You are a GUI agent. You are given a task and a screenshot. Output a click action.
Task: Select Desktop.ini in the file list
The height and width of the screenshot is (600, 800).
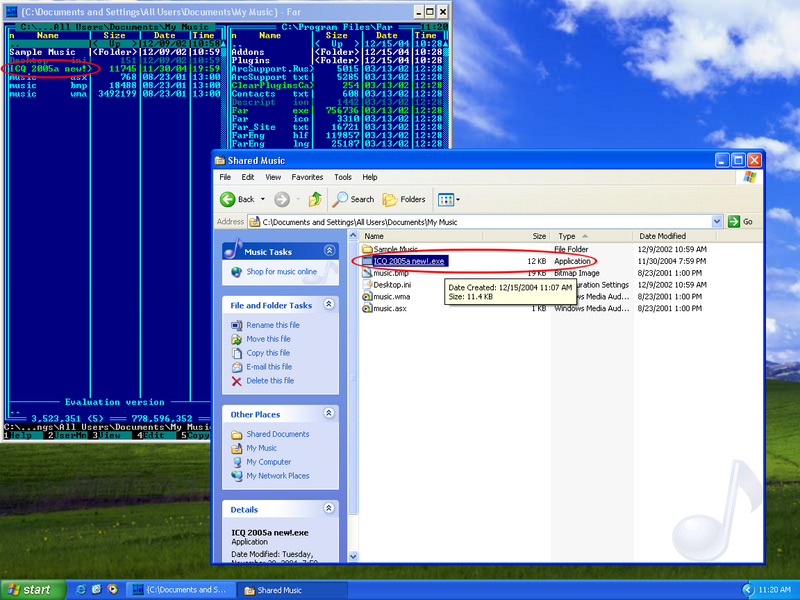point(392,285)
